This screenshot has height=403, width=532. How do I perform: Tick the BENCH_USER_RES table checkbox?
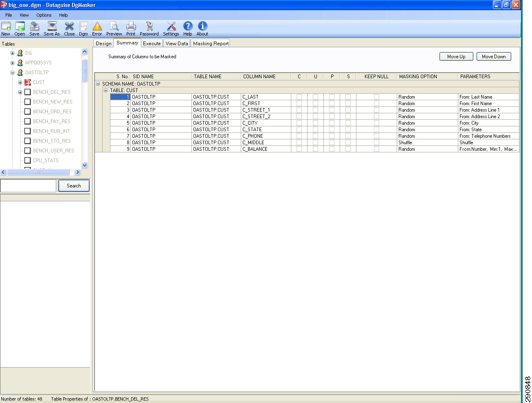[28, 151]
